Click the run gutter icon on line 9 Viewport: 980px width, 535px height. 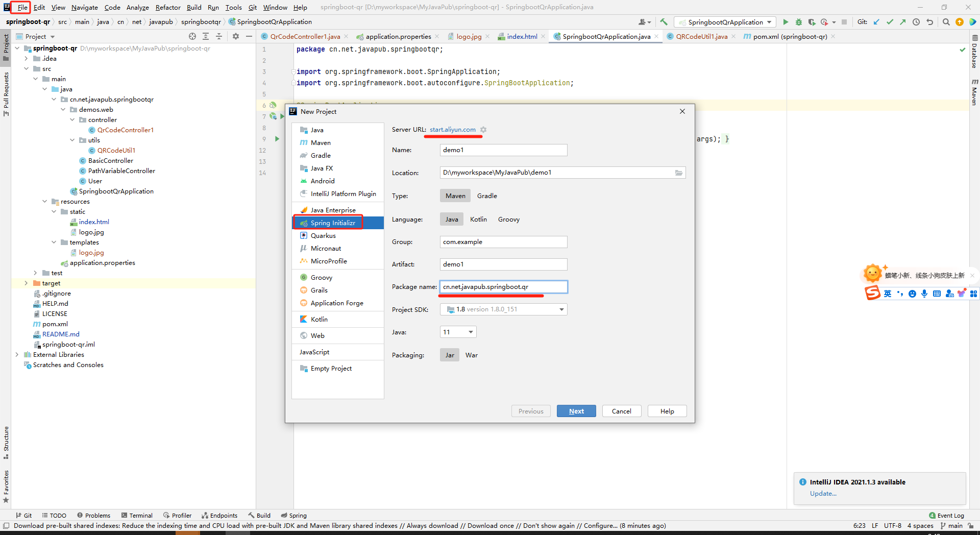[x=277, y=139]
